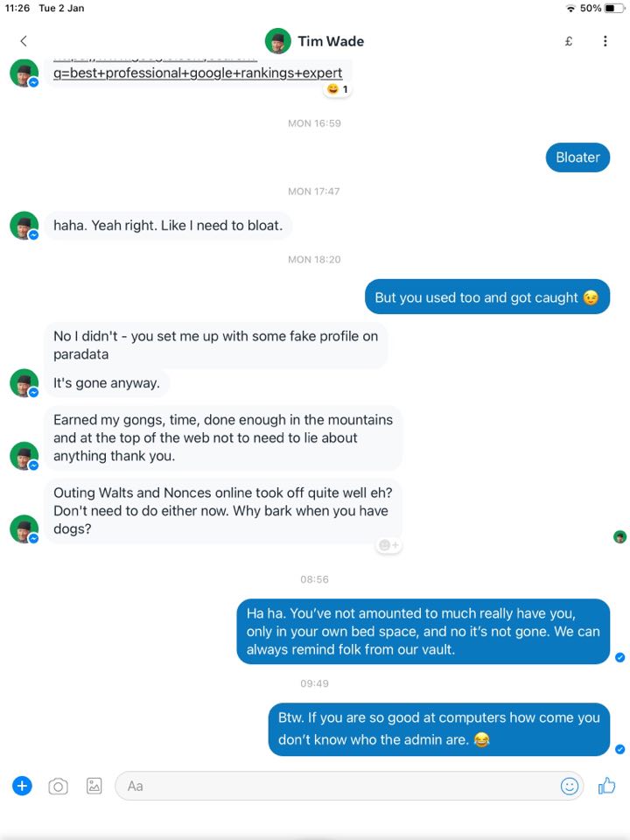Tap the seen receipt avatar at right
The width and height of the screenshot is (630, 840).
pos(619,536)
